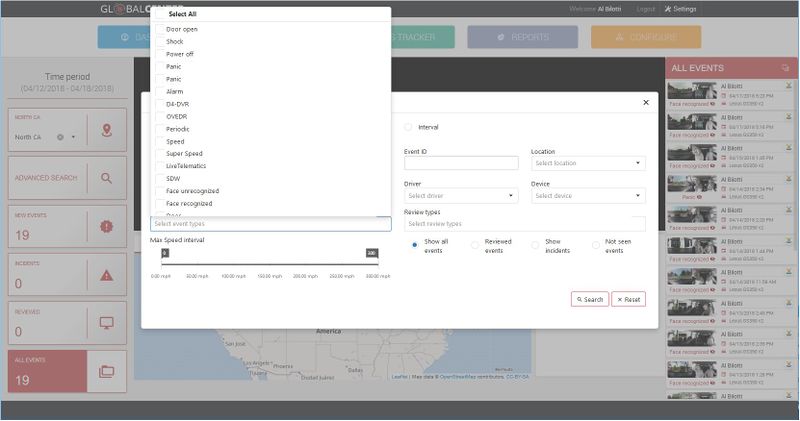
Task: Check the Door open event type
Action: 159,30
